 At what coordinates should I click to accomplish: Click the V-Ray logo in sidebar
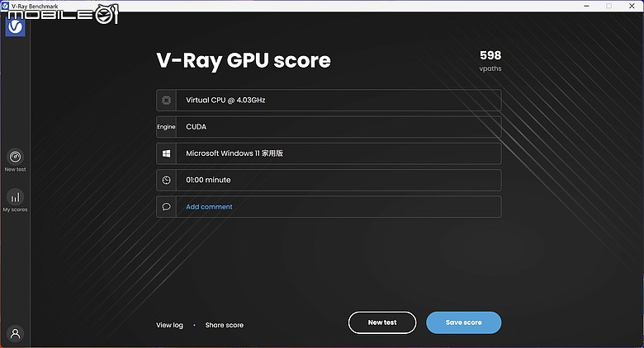15,26
